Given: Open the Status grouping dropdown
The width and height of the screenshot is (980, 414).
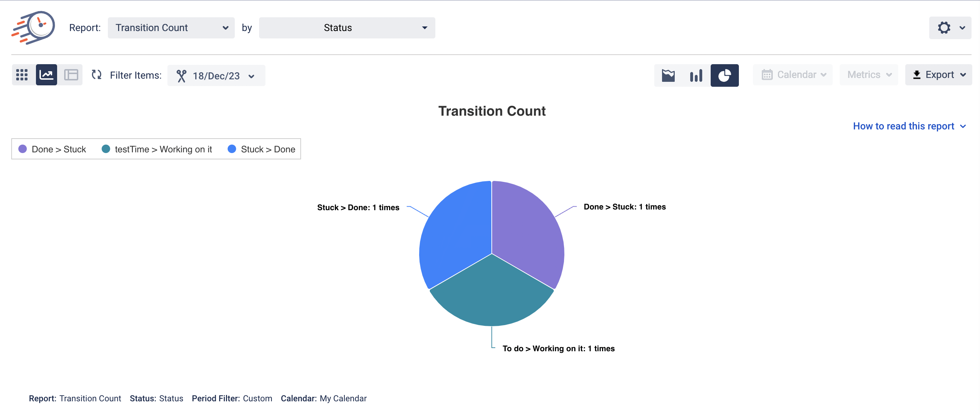Looking at the screenshot, I should click(x=347, y=28).
